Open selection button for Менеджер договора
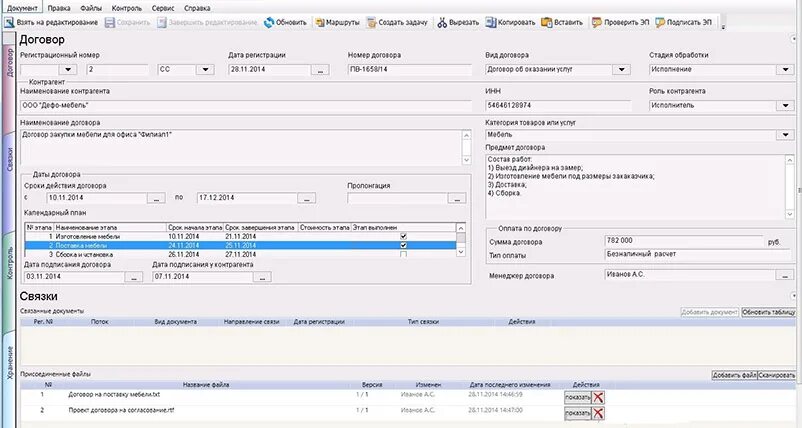The height and width of the screenshot is (428, 802). point(785,275)
